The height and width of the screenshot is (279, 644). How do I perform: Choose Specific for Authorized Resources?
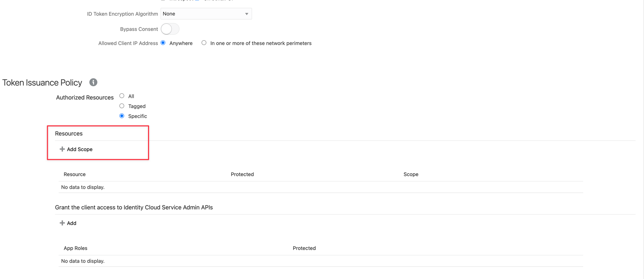[x=122, y=116]
